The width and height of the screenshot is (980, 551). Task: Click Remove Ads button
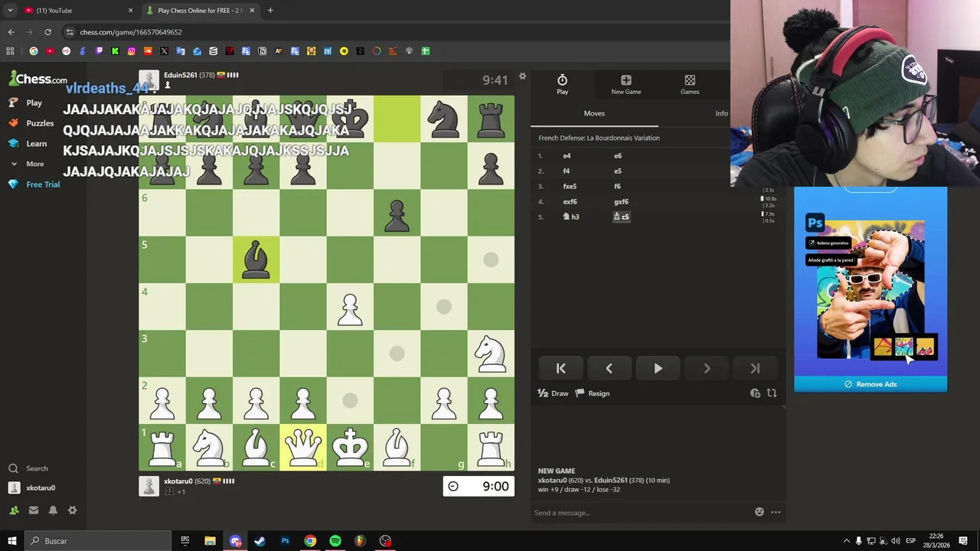[871, 384]
